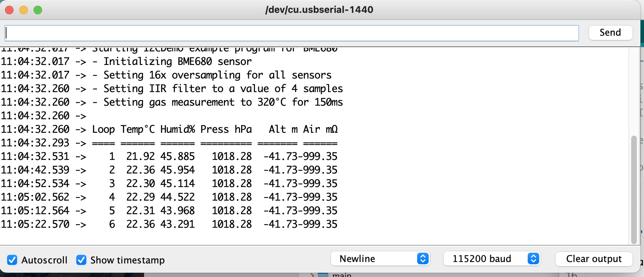644x277 pixels.
Task: Maximize window using the green button
Action: [x=38, y=10]
